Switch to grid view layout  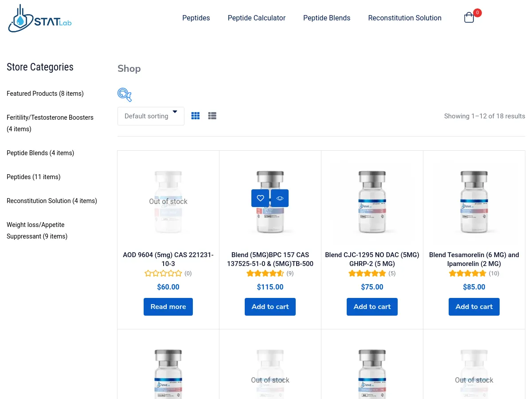tap(196, 116)
